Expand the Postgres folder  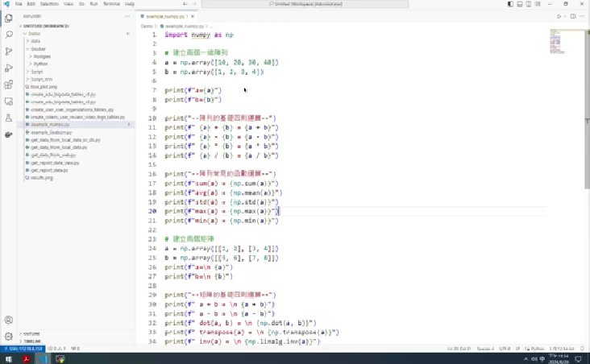pyautogui.click(x=42, y=56)
